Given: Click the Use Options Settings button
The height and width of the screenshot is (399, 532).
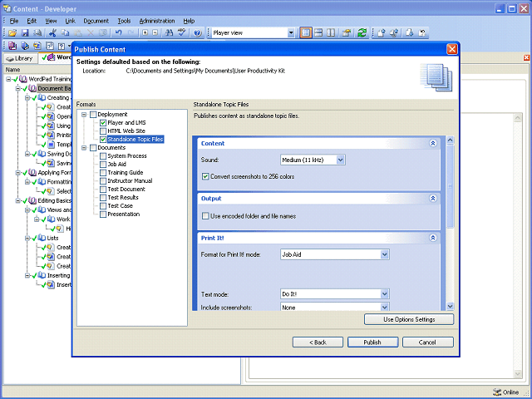Looking at the screenshot, I should 409,319.
